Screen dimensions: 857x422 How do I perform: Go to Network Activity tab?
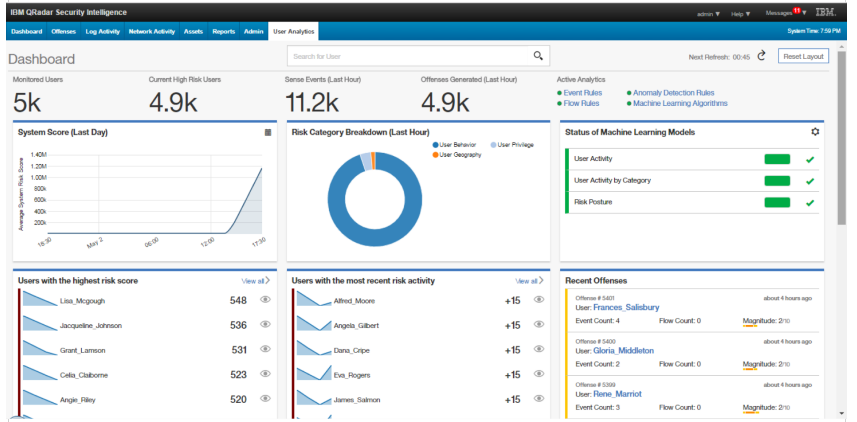(152, 32)
